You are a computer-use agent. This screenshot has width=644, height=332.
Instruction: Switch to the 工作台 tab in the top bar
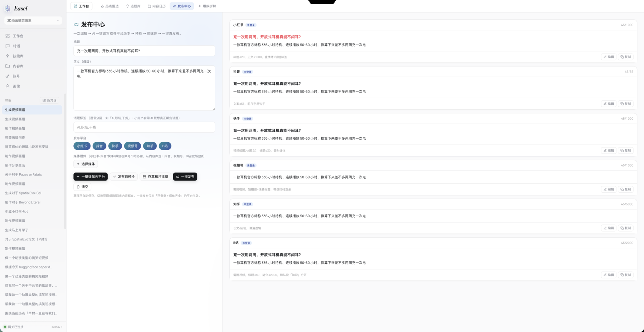point(82,6)
